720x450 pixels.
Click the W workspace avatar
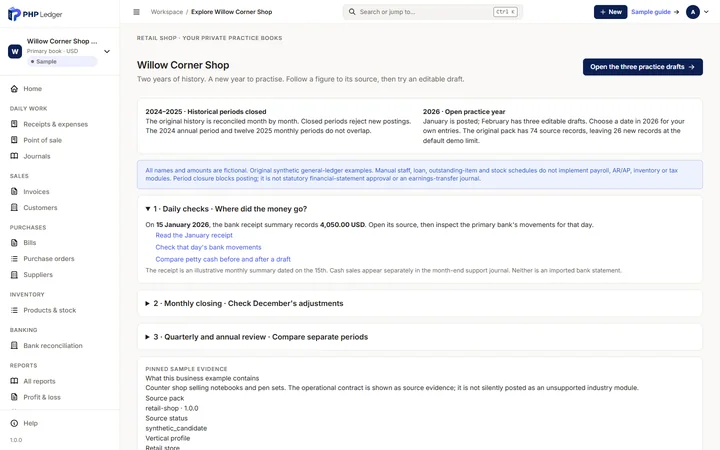pos(15,51)
